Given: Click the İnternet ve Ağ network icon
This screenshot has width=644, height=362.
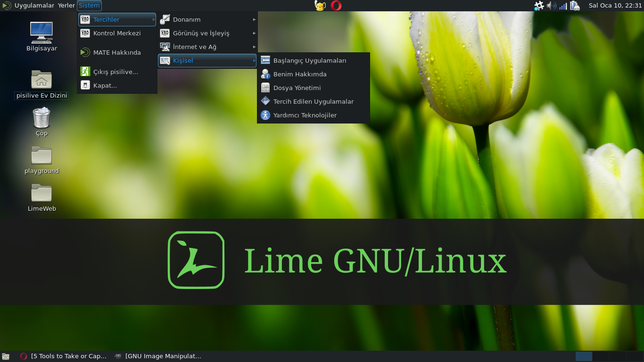Looking at the screenshot, I should 165,47.
